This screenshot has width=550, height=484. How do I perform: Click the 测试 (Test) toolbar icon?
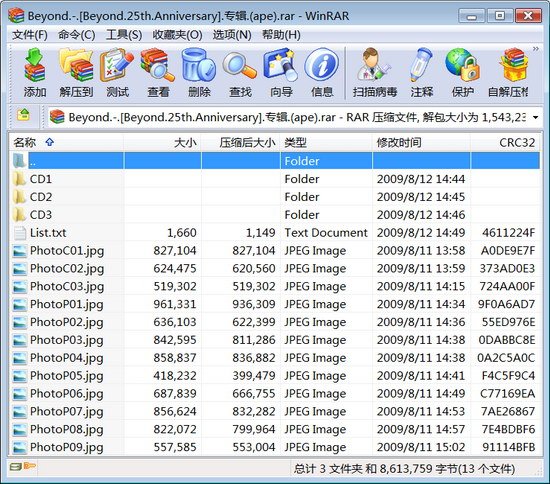pyautogui.click(x=117, y=66)
